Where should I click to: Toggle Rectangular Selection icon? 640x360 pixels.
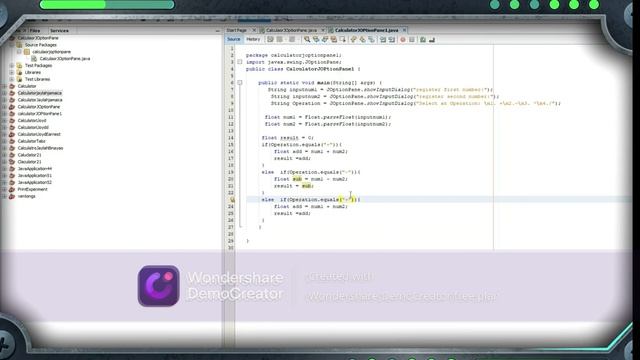point(343,40)
